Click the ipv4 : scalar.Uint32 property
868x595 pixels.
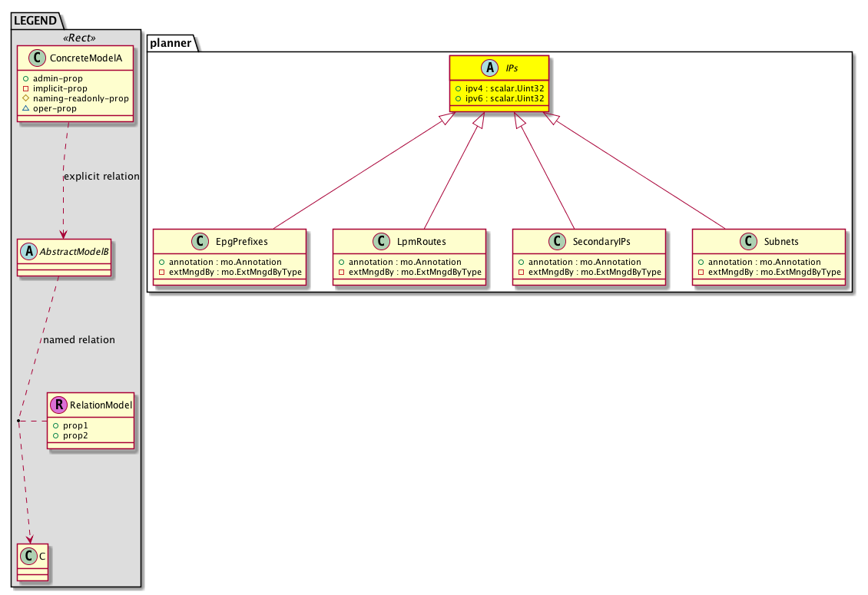504,88
